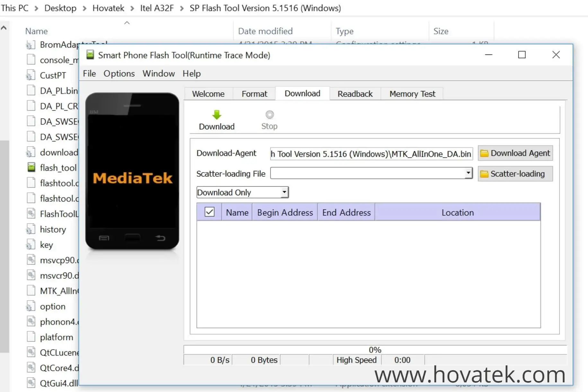Open the Download Only mode dropdown

tap(284, 192)
